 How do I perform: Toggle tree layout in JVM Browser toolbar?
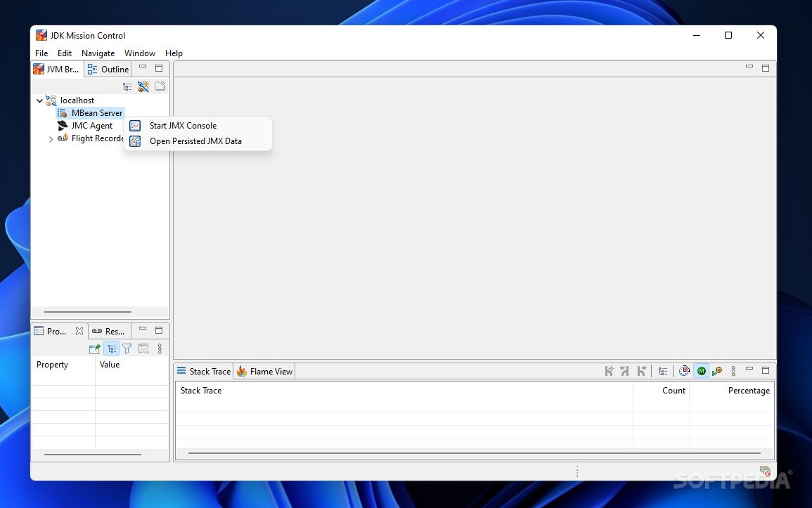[127, 86]
